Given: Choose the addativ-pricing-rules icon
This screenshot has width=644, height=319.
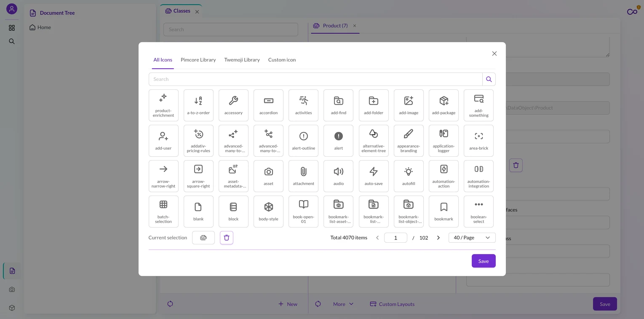Looking at the screenshot, I should 198,140.
